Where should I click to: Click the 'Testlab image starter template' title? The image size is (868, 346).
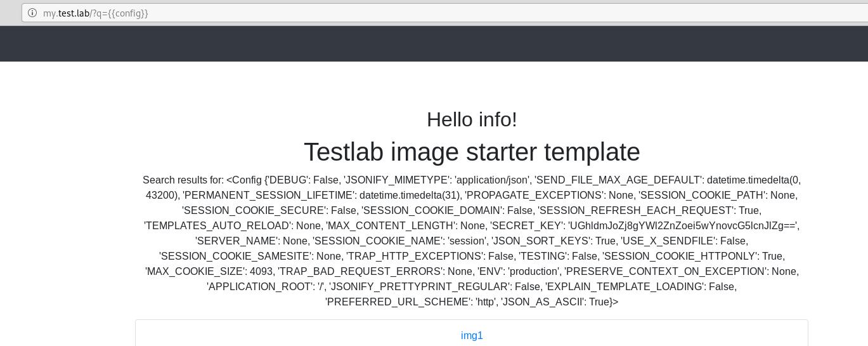point(472,152)
